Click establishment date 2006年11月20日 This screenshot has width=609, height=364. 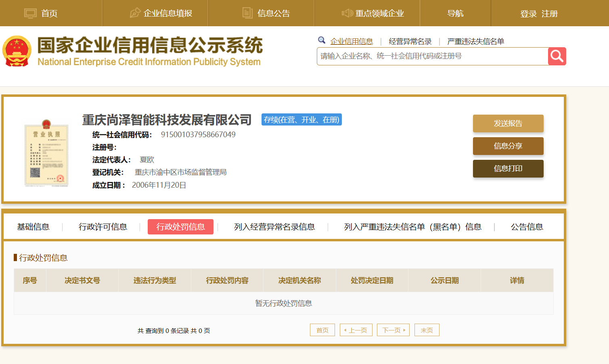point(159,185)
